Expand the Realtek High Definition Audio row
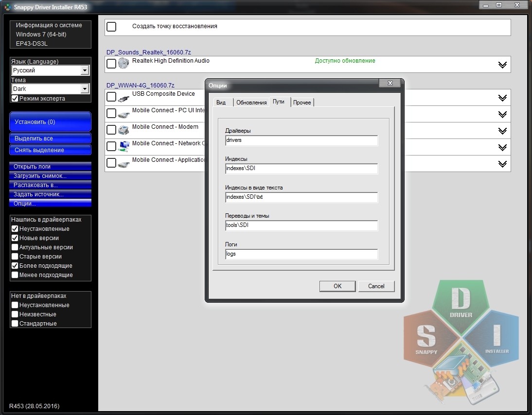This screenshot has height=415, width=532. point(502,65)
